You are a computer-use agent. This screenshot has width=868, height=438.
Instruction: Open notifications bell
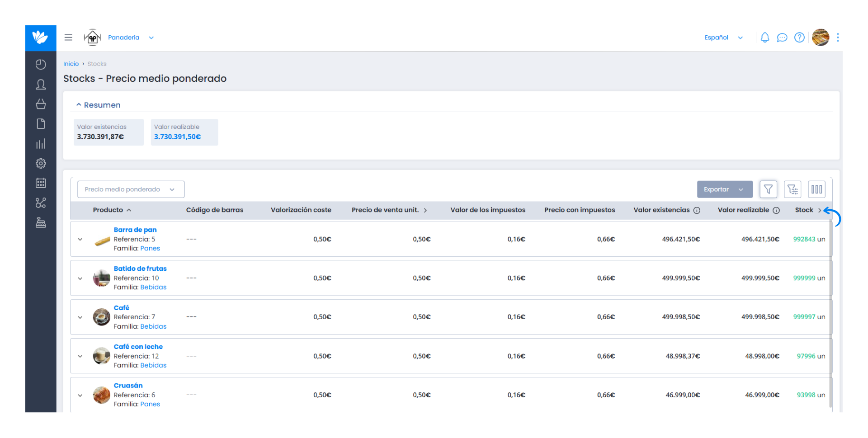pos(765,38)
